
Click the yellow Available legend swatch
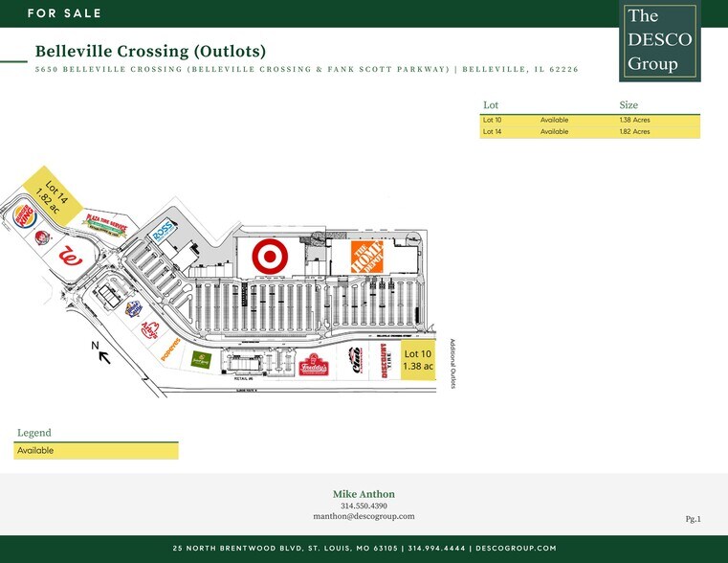point(96,451)
